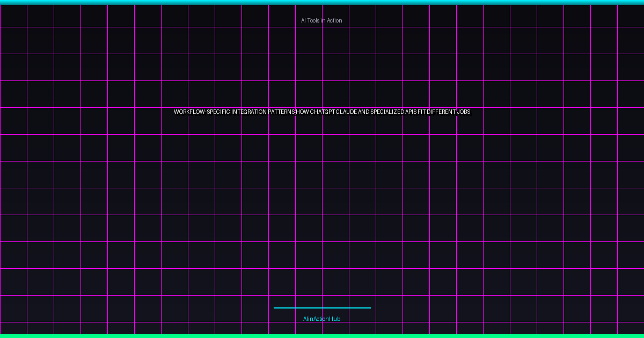Click the cyan divider line above AIinActionHub
The image size is (644, 338).
[322, 308]
